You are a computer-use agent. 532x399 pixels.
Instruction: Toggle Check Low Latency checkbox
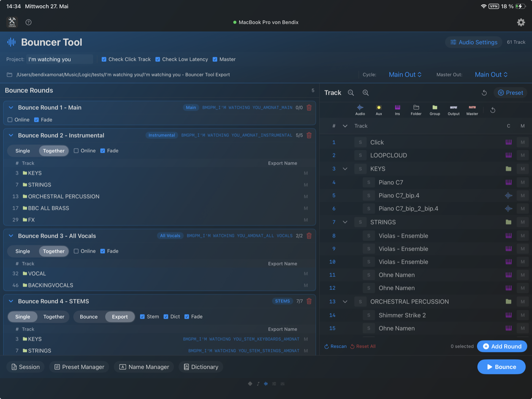[158, 59]
